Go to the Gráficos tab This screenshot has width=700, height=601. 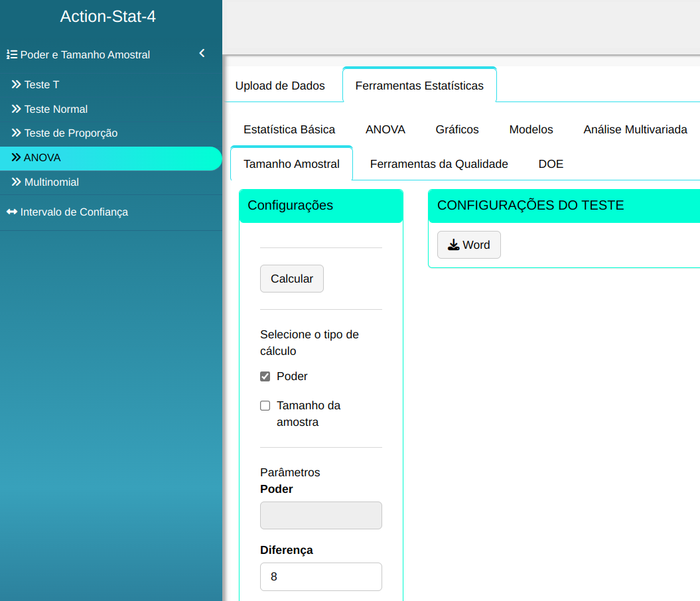click(x=457, y=129)
